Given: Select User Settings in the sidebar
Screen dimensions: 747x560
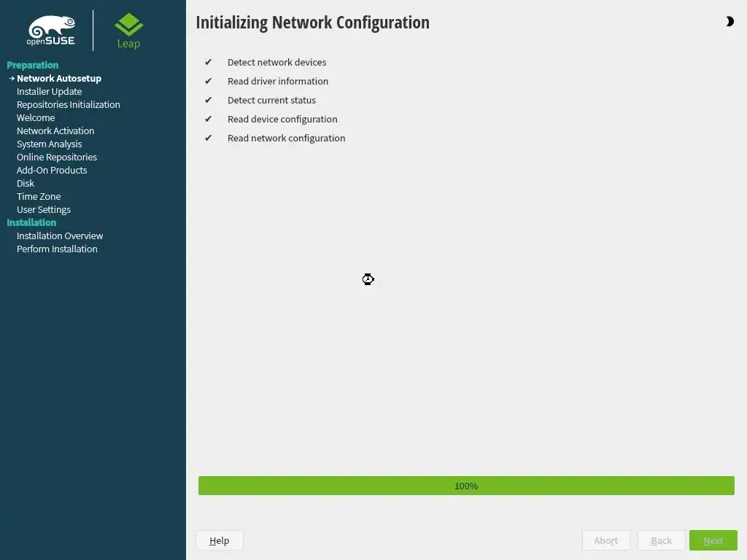Looking at the screenshot, I should point(43,209).
